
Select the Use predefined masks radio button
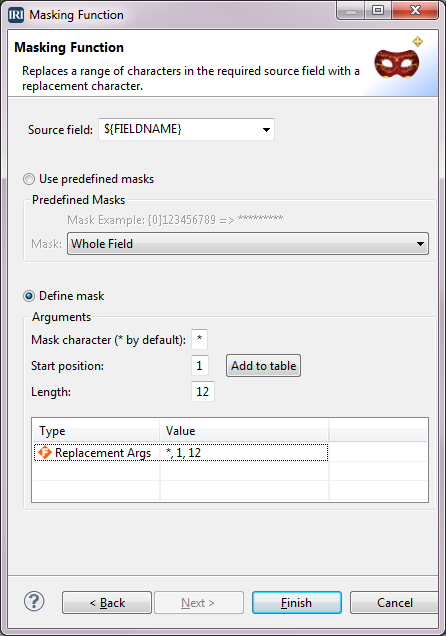coord(29,179)
